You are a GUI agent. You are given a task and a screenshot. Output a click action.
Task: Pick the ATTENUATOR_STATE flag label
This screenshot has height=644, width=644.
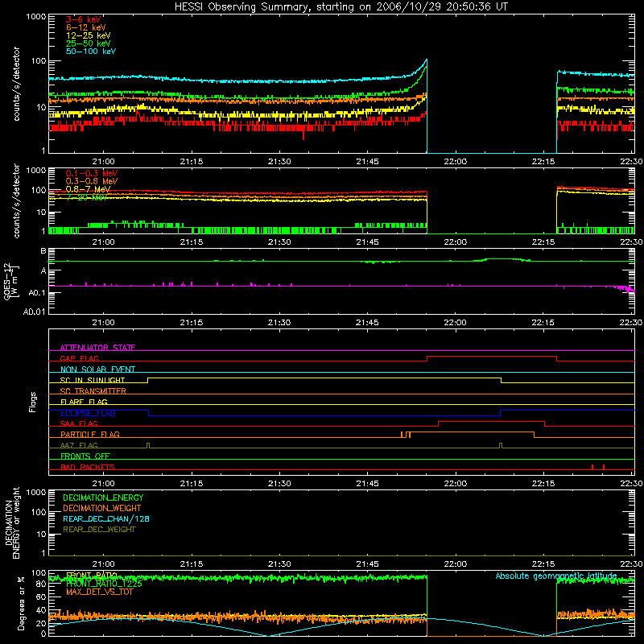pyautogui.click(x=97, y=348)
